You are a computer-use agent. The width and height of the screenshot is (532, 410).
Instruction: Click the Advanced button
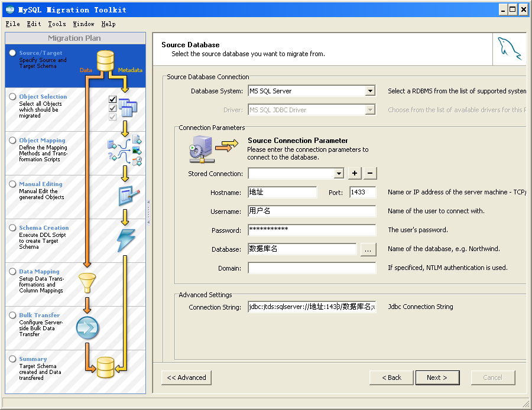(x=186, y=378)
